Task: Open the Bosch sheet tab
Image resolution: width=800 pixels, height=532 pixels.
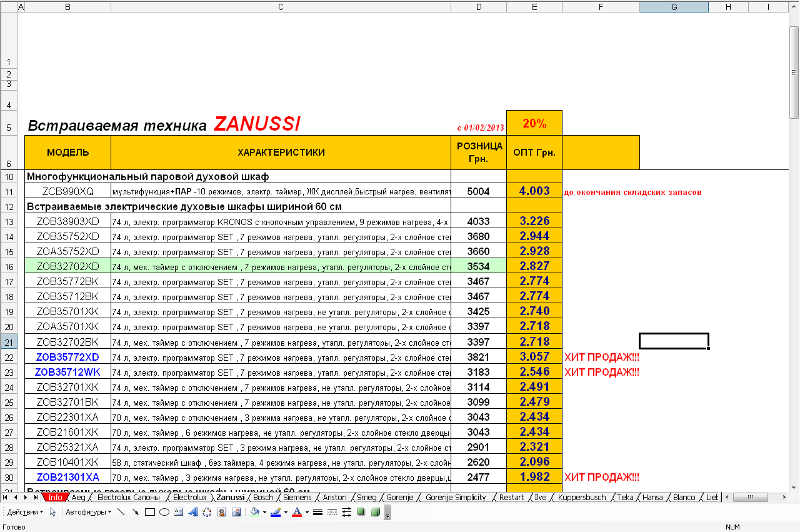Action: [263, 498]
